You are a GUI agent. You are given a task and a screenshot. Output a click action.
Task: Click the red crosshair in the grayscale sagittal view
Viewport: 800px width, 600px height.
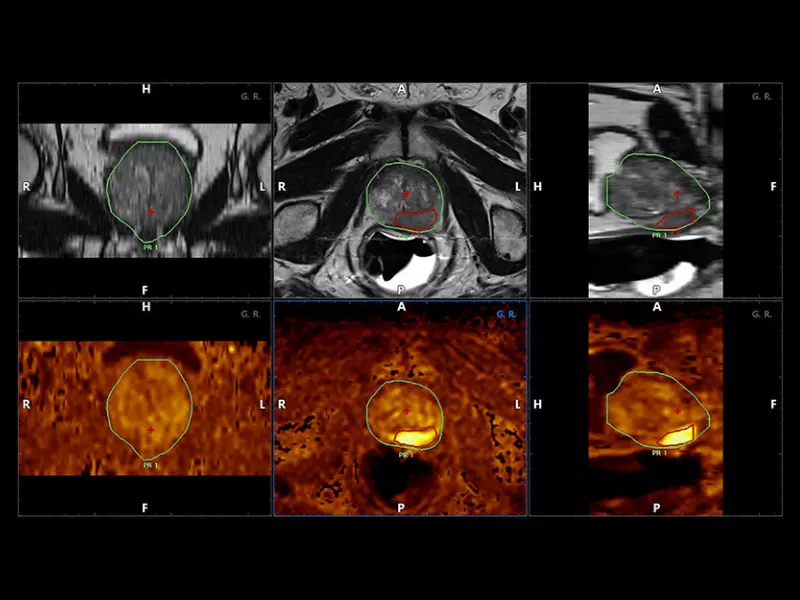pyautogui.click(x=677, y=194)
